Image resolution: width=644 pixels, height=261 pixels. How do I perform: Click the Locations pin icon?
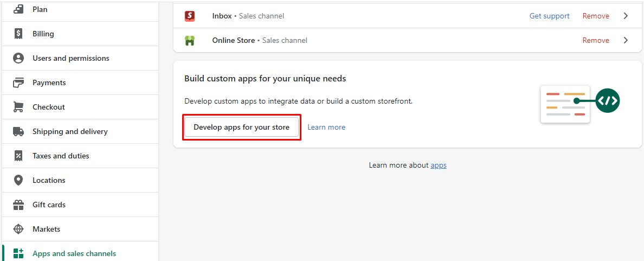pos(18,180)
